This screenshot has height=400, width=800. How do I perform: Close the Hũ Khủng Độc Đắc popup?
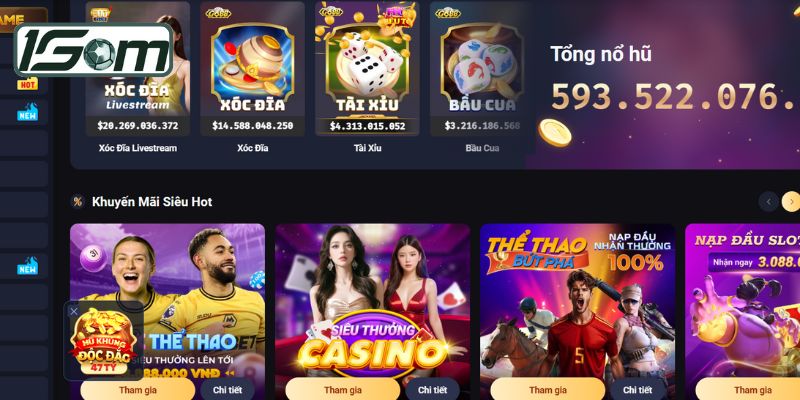(x=74, y=311)
